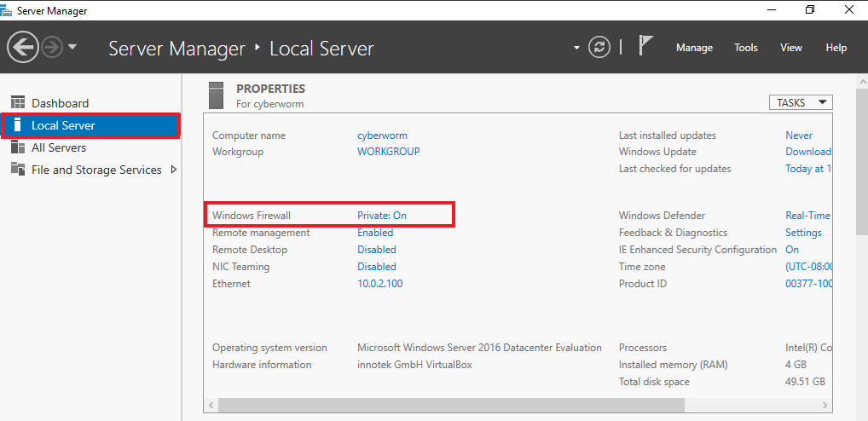Open the Tools menu
868x421 pixels.
tap(746, 48)
